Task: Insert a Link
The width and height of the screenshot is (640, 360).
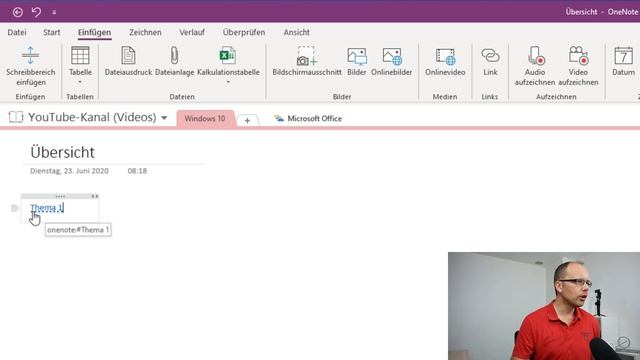Action: click(x=490, y=61)
